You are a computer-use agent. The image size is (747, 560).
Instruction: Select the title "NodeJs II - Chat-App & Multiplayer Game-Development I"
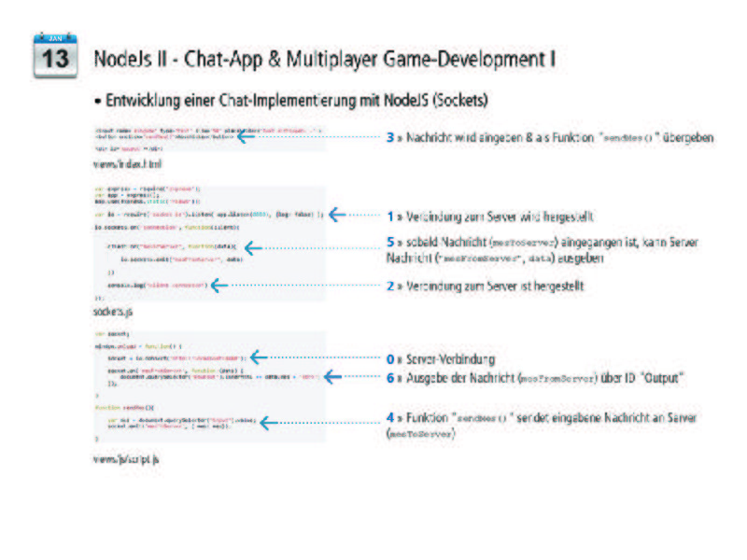(324, 60)
